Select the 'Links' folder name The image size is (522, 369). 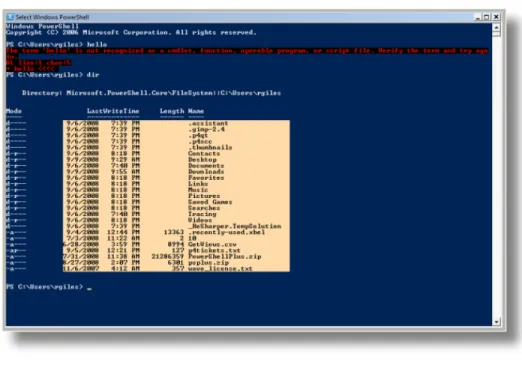(198, 184)
